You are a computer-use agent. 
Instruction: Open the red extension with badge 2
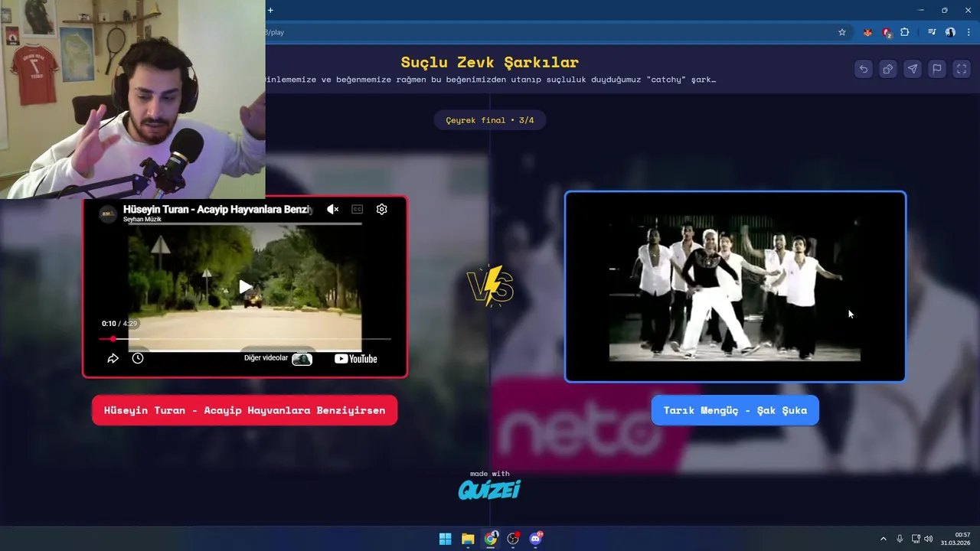tap(887, 32)
